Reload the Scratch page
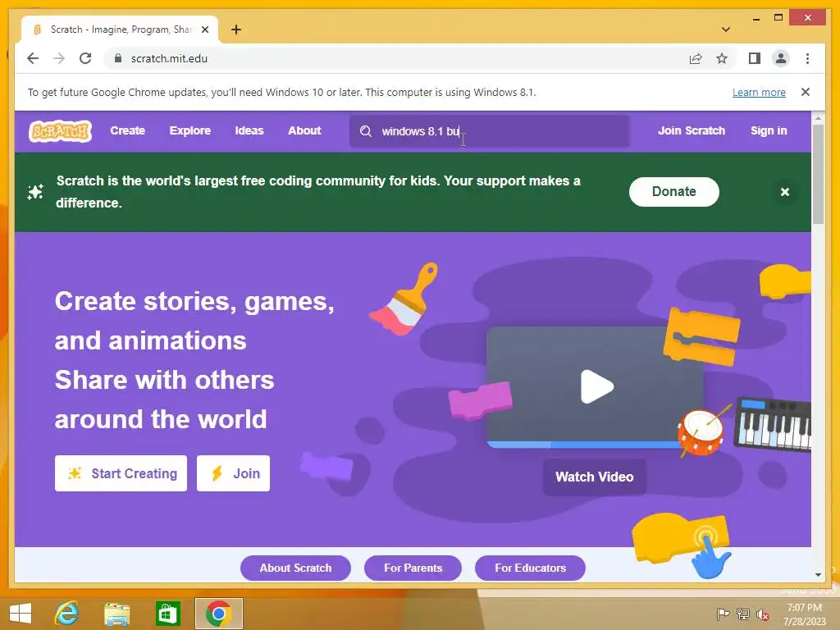Viewport: 840px width, 630px height. [x=85, y=58]
